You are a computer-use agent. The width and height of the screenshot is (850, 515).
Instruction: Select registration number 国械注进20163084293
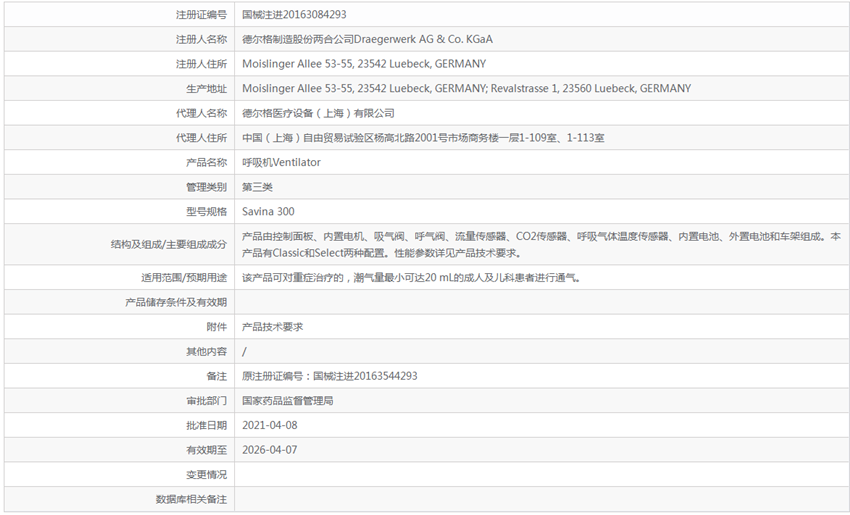294,15
